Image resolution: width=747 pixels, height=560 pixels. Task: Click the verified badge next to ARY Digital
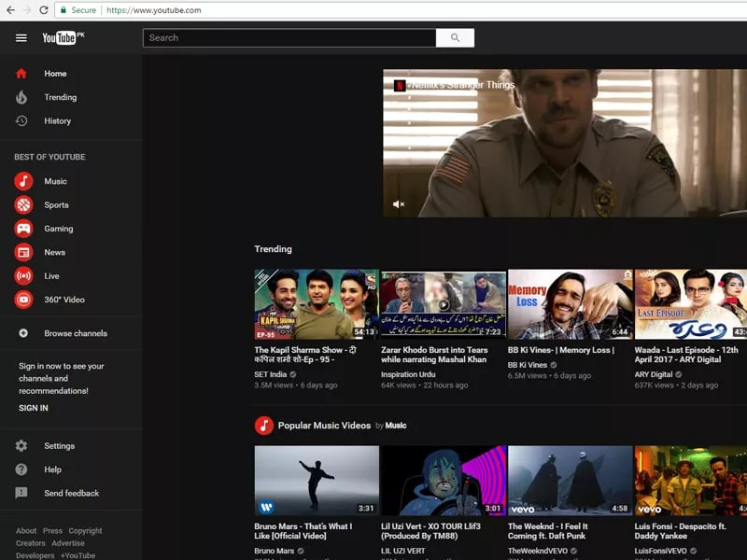point(679,374)
